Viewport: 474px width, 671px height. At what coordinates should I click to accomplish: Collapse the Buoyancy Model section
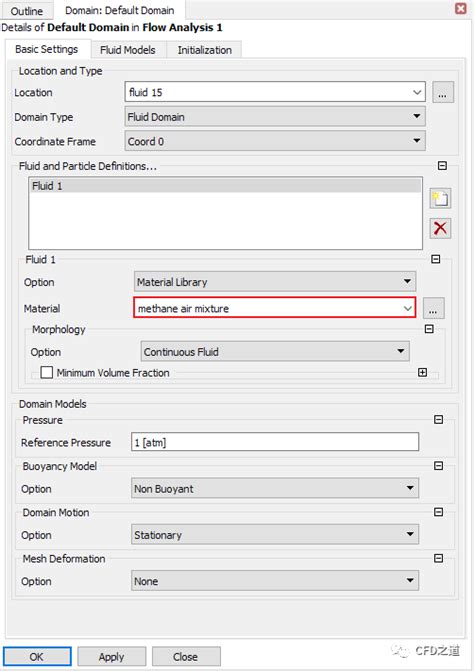pos(438,466)
